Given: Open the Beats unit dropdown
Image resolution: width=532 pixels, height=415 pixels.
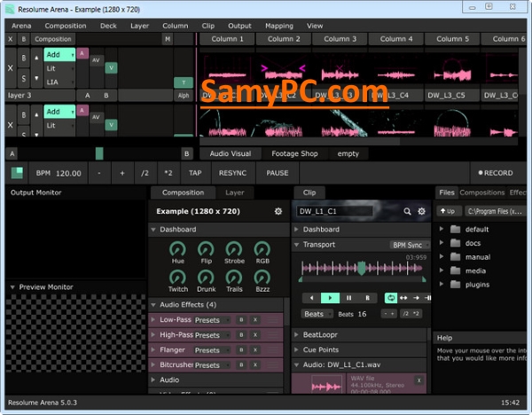Looking at the screenshot, I should click(x=317, y=314).
